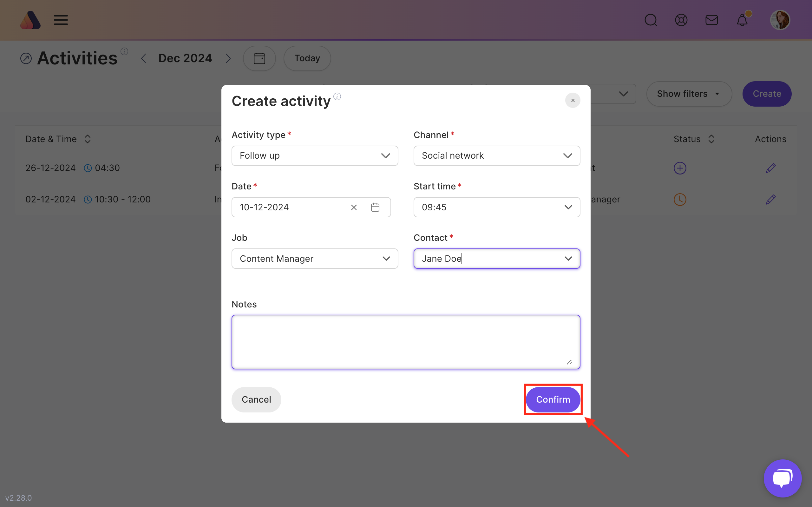Confirm the new activity

tap(553, 400)
